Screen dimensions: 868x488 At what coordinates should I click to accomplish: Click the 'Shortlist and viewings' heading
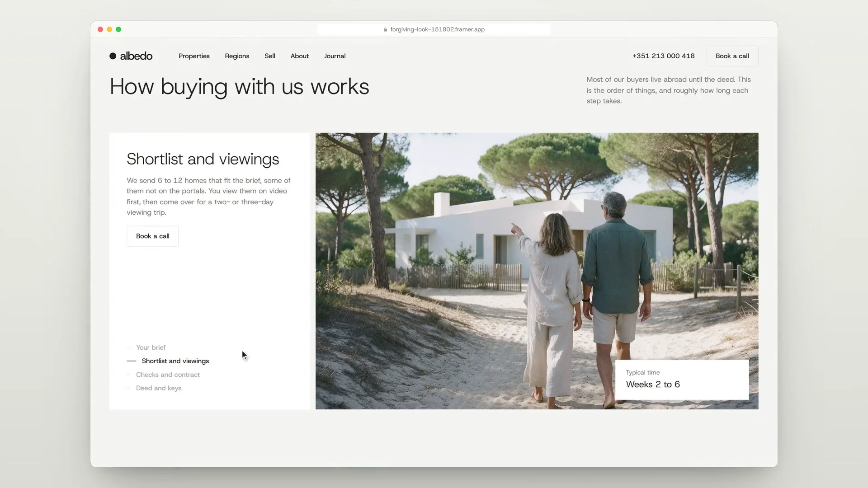tap(203, 159)
